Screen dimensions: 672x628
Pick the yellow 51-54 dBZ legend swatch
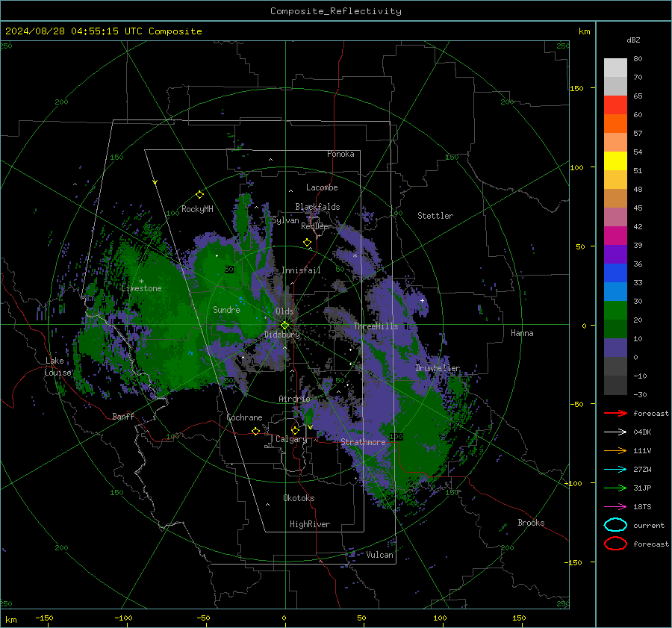click(x=615, y=161)
